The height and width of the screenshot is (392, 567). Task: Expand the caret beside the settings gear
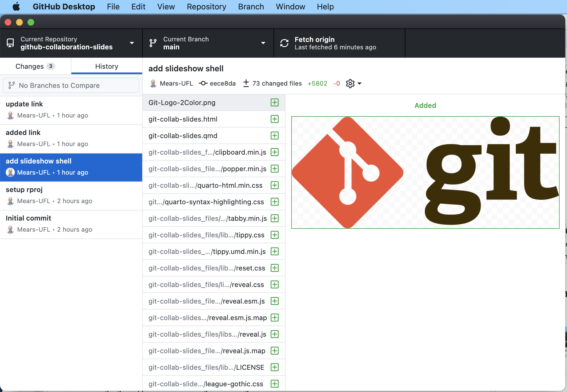pos(359,84)
